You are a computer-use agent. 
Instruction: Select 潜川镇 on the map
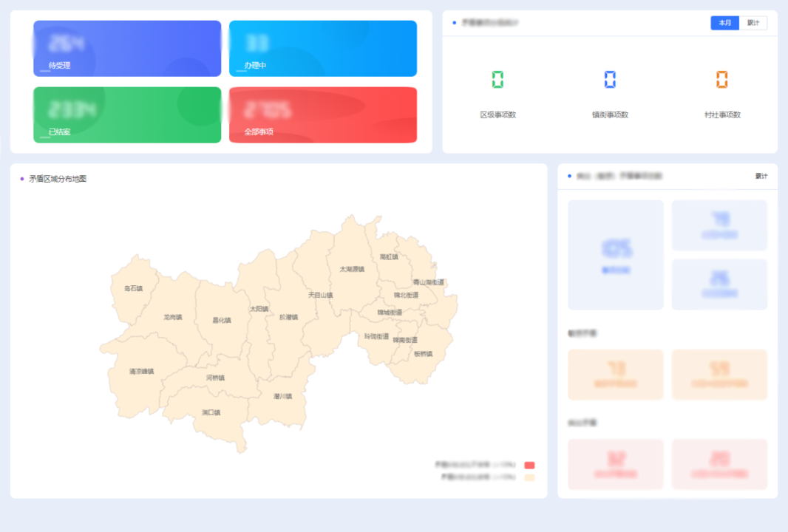[x=282, y=396]
